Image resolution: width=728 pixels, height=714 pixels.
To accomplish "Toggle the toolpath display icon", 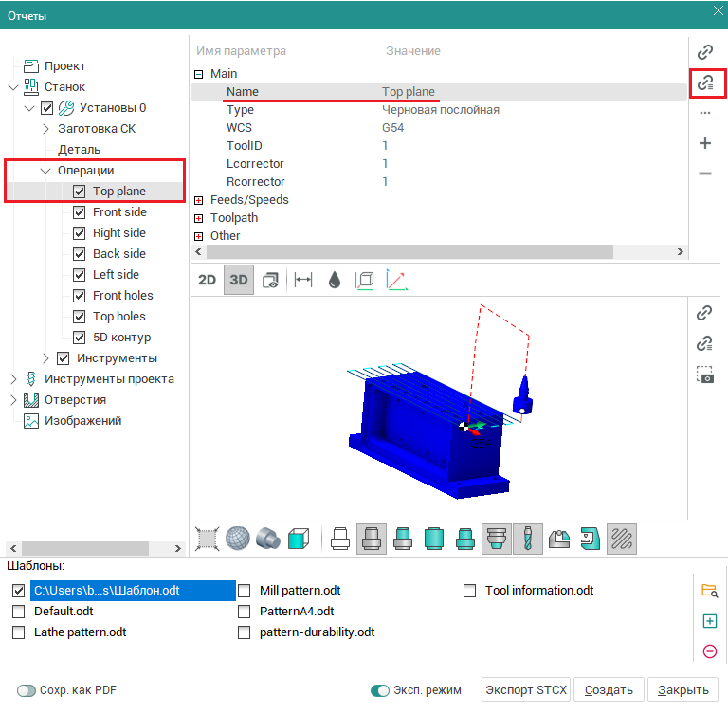I will click(x=621, y=539).
